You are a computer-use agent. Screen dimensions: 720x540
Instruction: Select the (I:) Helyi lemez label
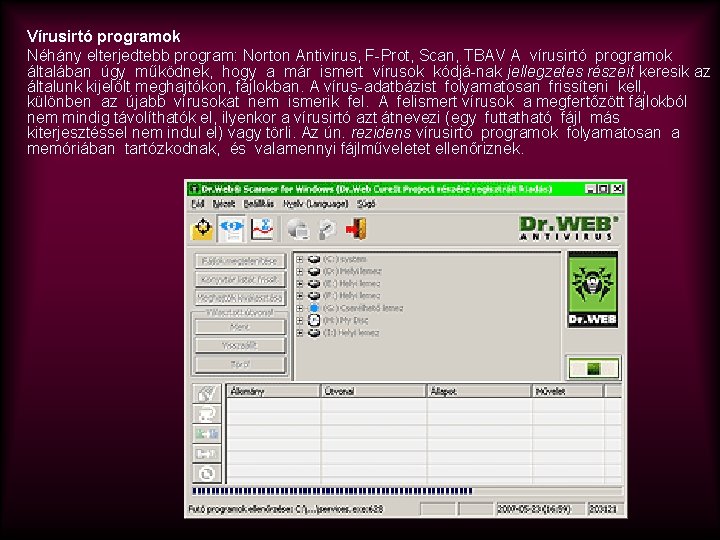[351, 332]
